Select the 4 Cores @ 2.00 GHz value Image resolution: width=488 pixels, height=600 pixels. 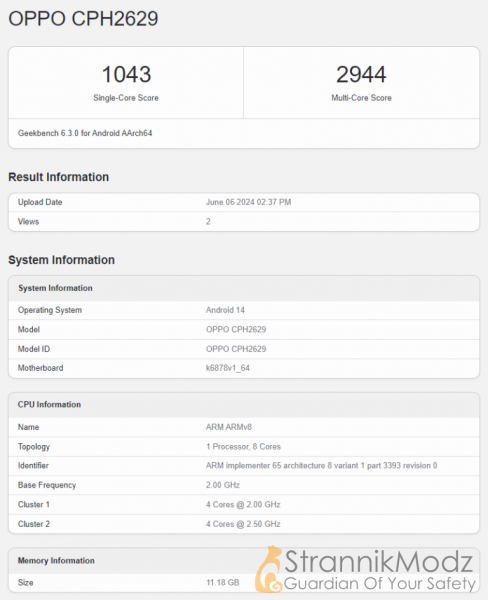[243, 505]
